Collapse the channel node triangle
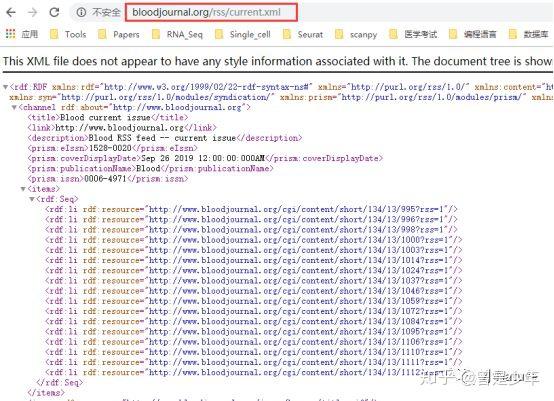 click(14, 107)
